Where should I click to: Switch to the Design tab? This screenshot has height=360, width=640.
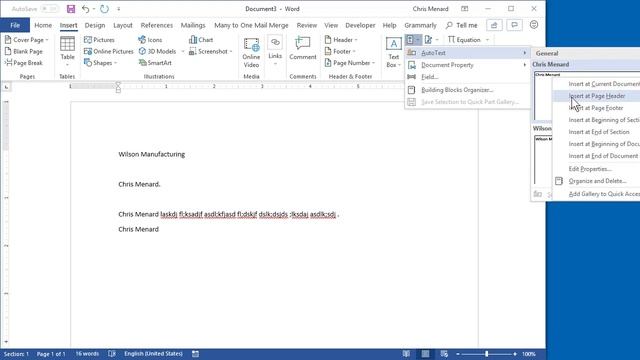[95, 25]
